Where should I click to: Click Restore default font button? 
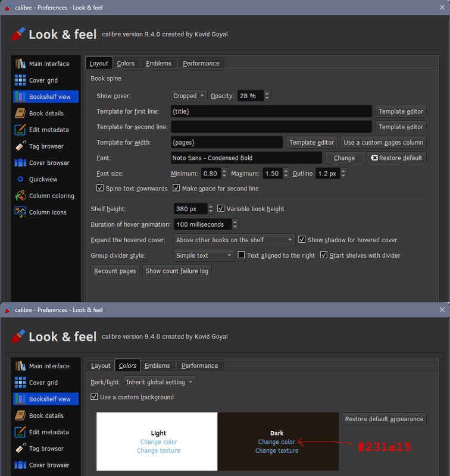pos(396,158)
